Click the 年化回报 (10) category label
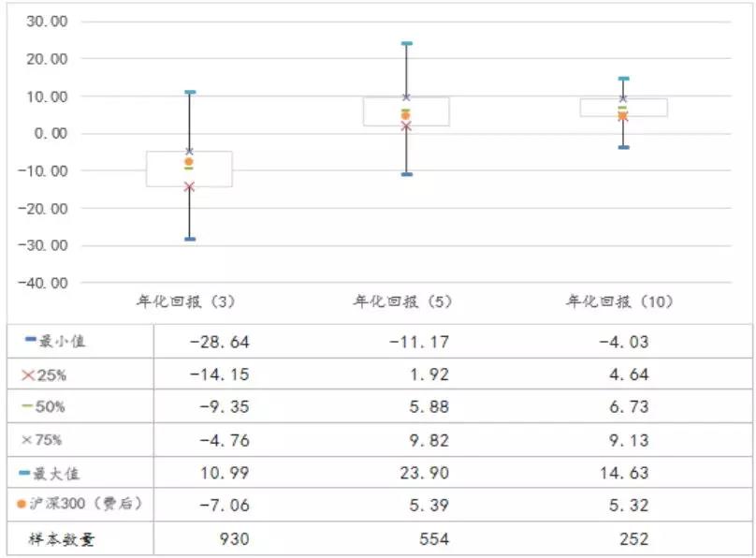The height and width of the screenshot is (558, 756). pos(619,302)
